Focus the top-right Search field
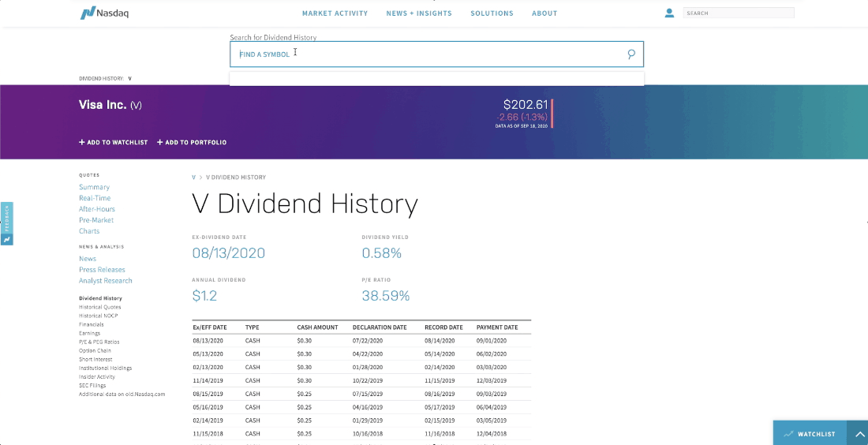Image resolution: width=868 pixels, height=445 pixels. (739, 13)
